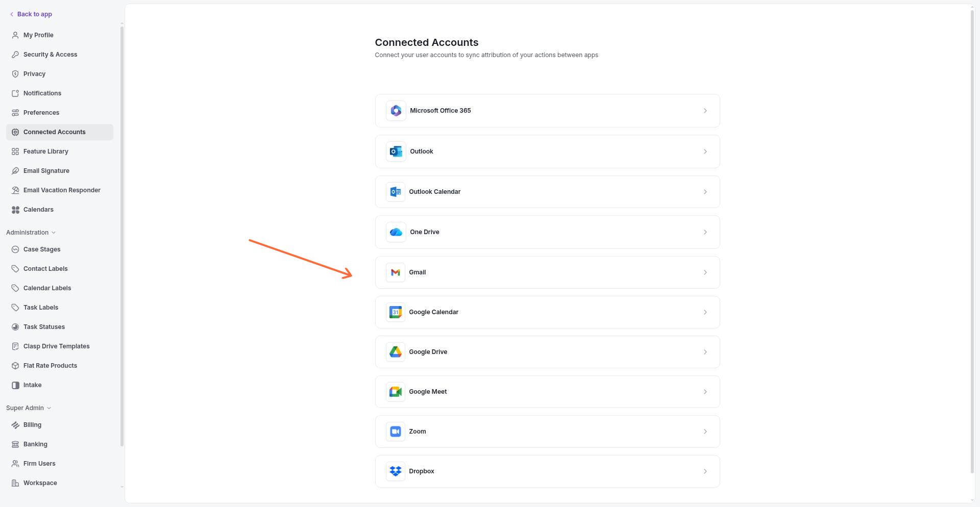Click the Microsoft Office 365 logo icon
The width and height of the screenshot is (980, 507).
tap(396, 111)
